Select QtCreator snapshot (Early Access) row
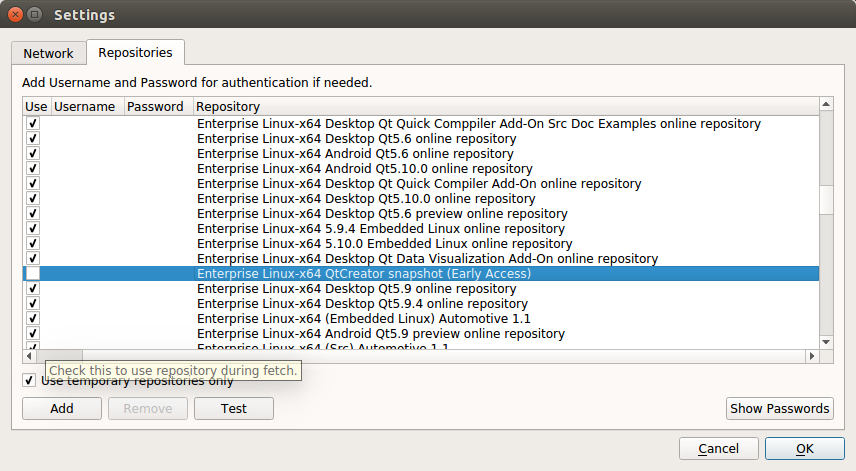This screenshot has height=471, width=856. [421, 273]
